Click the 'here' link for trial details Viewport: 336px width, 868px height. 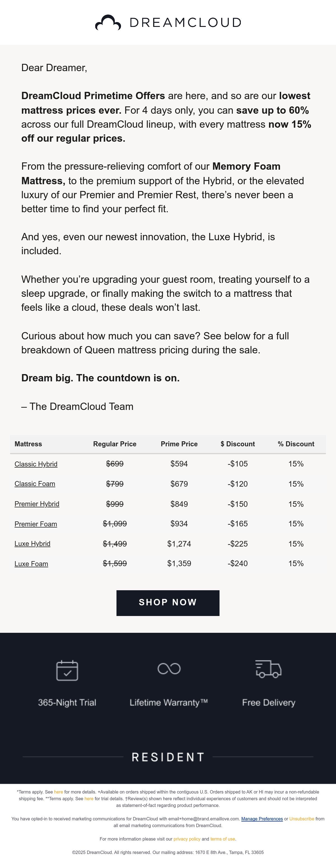(89, 799)
